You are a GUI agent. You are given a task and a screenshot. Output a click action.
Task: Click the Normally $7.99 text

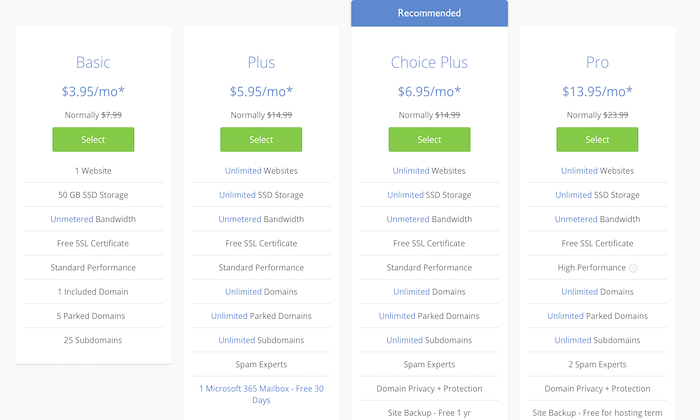93,115
